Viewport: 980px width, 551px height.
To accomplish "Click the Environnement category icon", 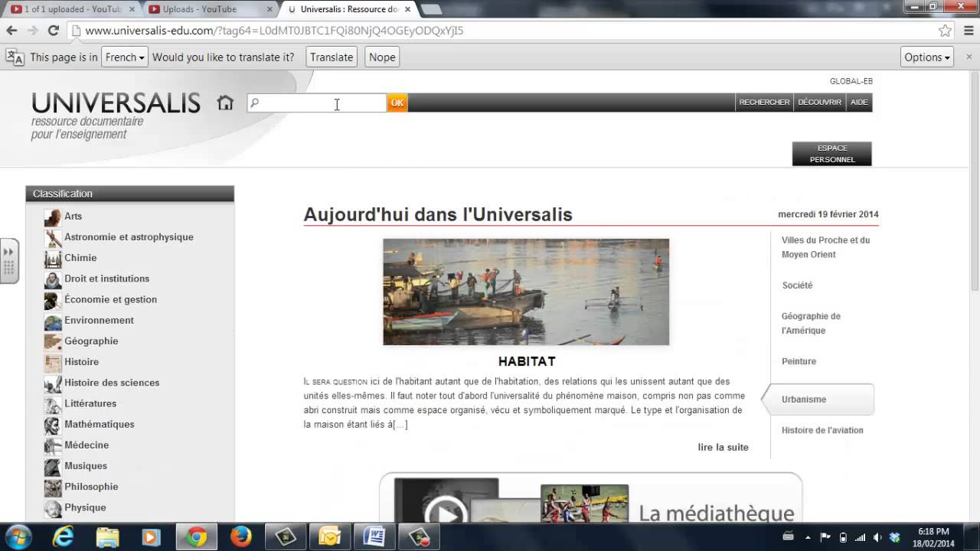I will point(53,321).
